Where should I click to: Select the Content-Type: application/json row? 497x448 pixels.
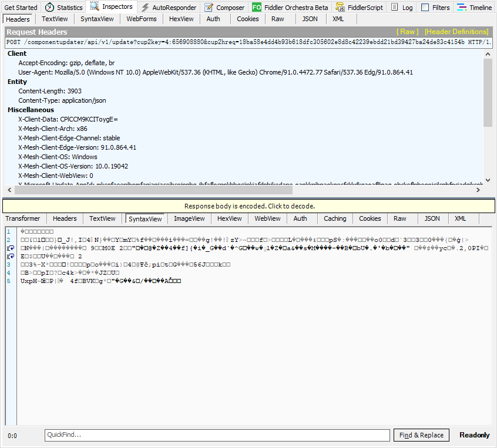click(x=62, y=101)
